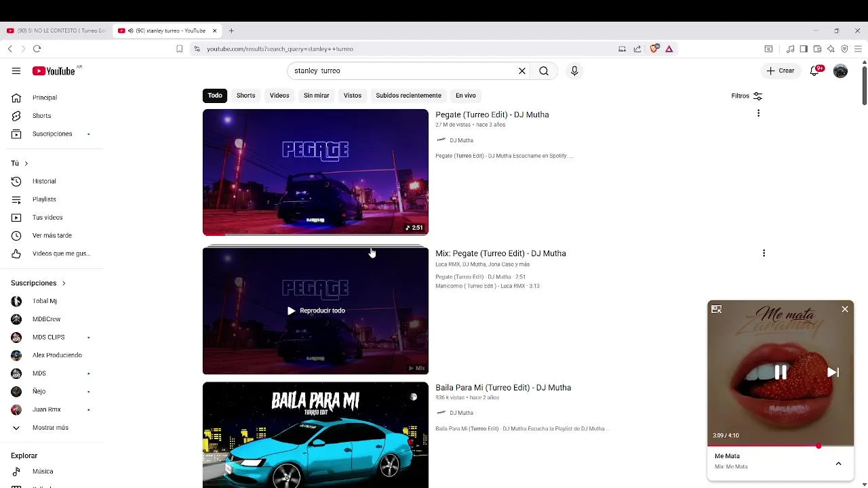Toggle the browser sidebar panel
This screenshot has height=488, width=868.
[x=804, y=49]
